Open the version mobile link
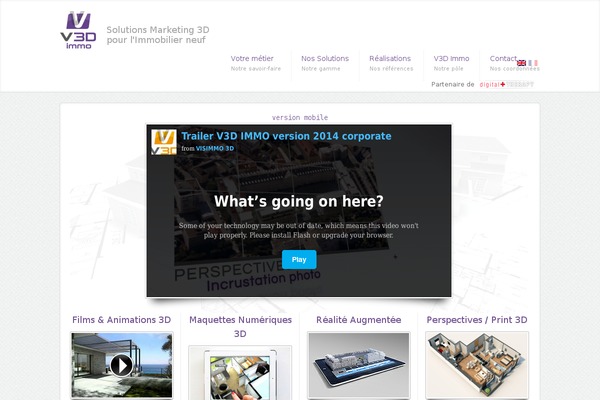The image size is (600, 400). pos(300,118)
